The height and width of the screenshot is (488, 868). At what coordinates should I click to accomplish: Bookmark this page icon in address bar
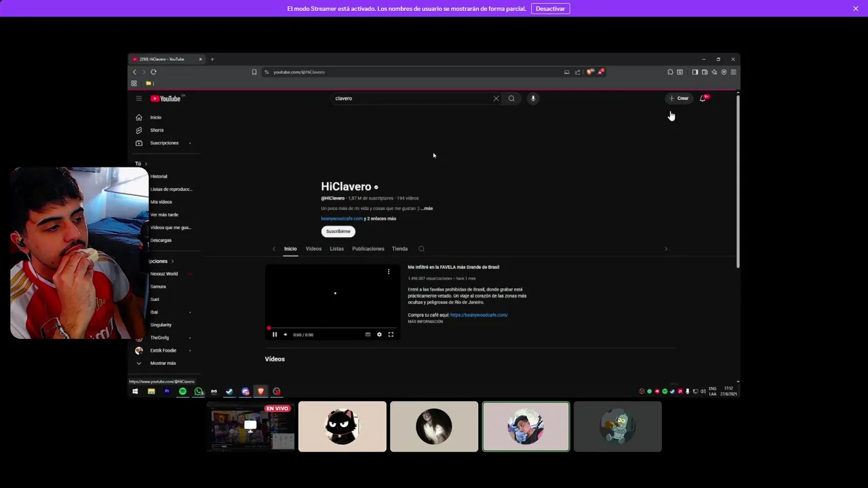(x=254, y=72)
